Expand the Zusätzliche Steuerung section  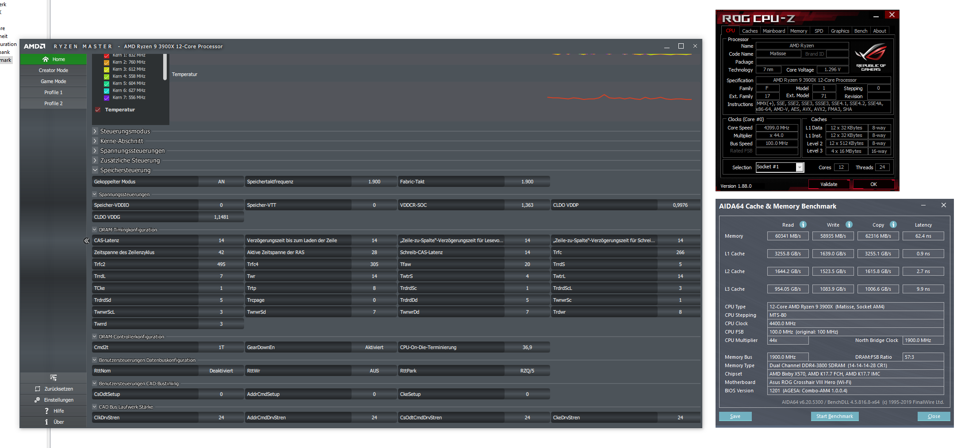[x=95, y=160]
